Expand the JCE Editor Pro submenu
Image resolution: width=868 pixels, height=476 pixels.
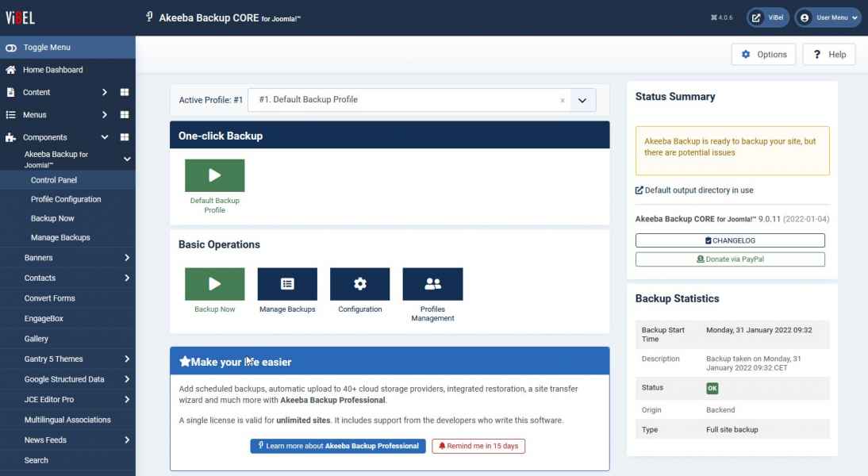(x=127, y=399)
